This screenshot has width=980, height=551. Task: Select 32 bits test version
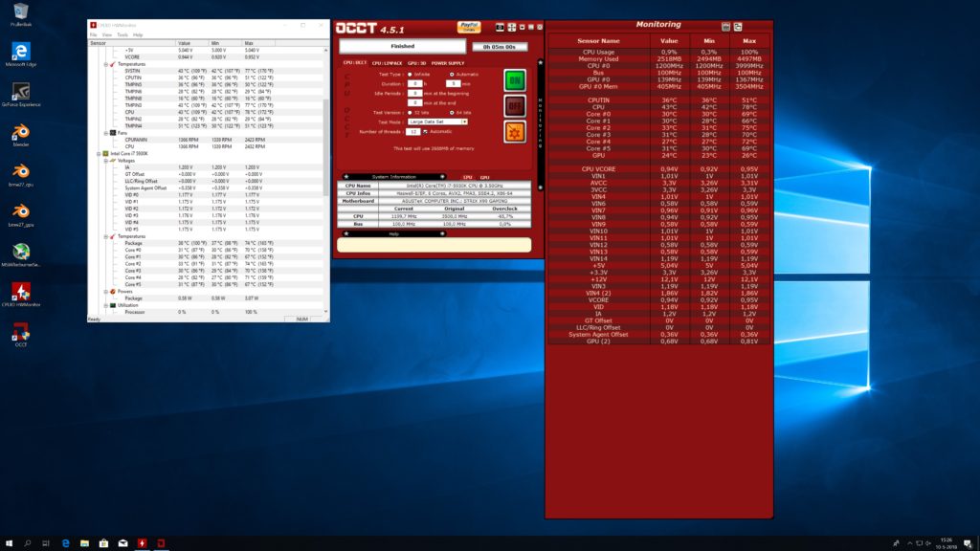pos(410,113)
